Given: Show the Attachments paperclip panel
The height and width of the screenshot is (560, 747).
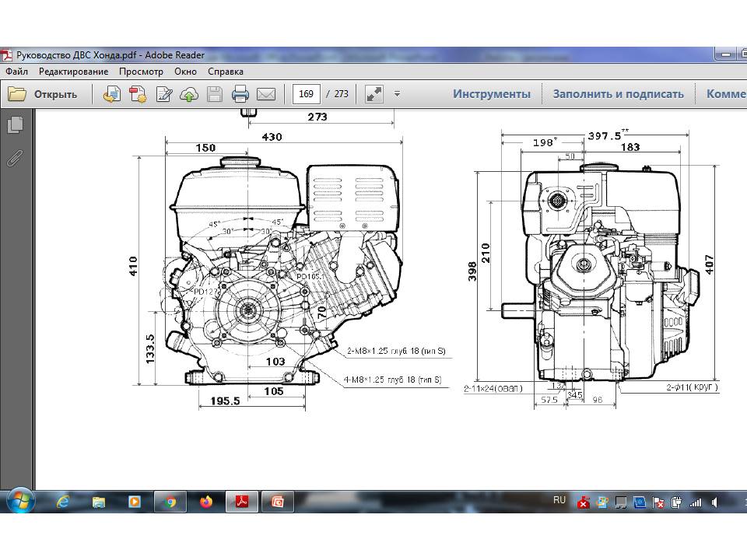Looking at the screenshot, I should 15,159.
